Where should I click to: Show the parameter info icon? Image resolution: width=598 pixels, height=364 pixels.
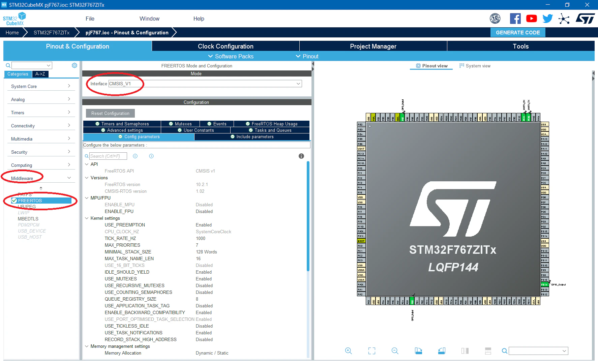pos(301,156)
